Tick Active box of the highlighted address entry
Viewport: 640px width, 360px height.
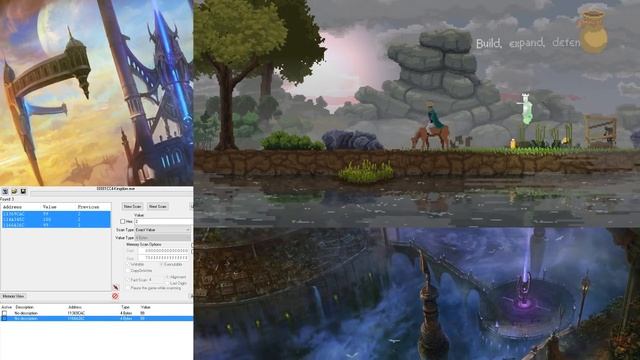pyautogui.click(x=4, y=318)
